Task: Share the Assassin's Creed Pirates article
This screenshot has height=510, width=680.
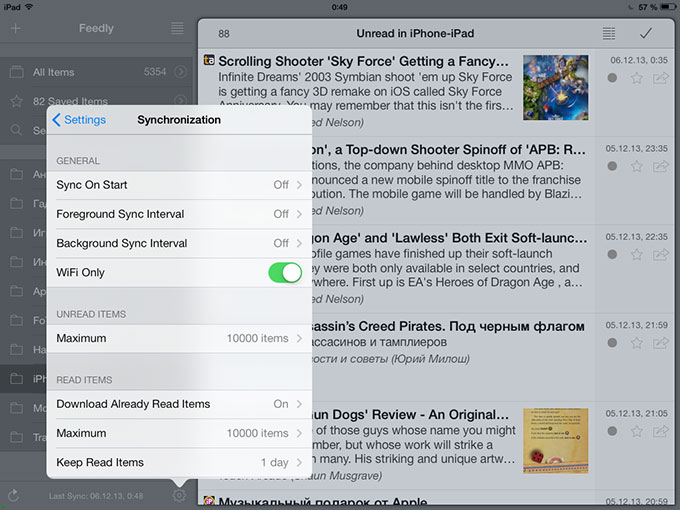Action: (x=660, y=343)
